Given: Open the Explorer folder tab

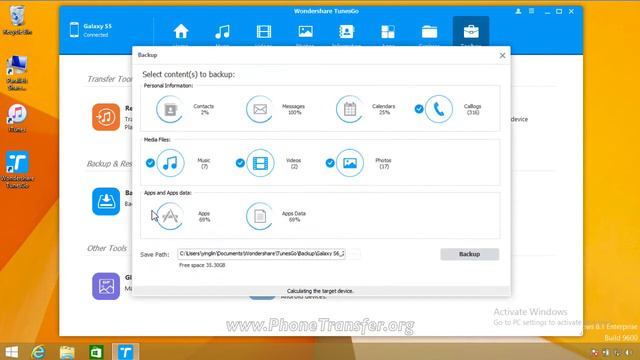Looking at the screenshot, I should pos(429,32).
